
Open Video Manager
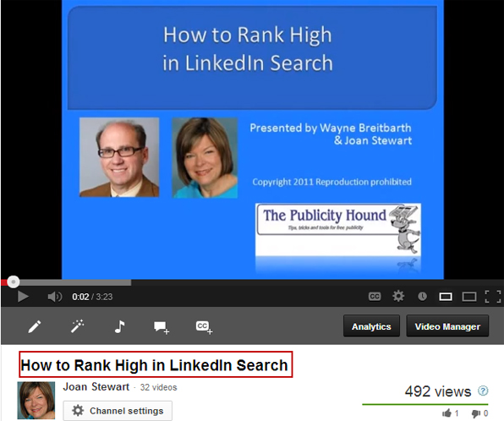[447, 325]
